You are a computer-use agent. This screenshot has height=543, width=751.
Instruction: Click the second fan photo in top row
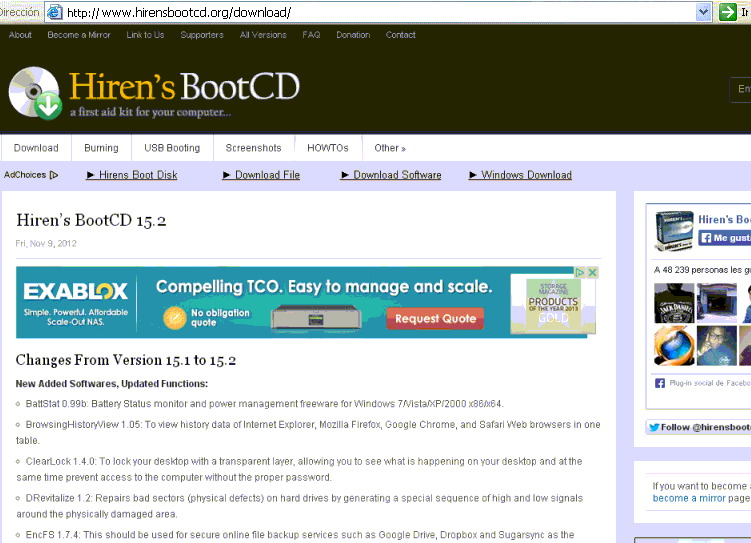(x=717, y=303)
